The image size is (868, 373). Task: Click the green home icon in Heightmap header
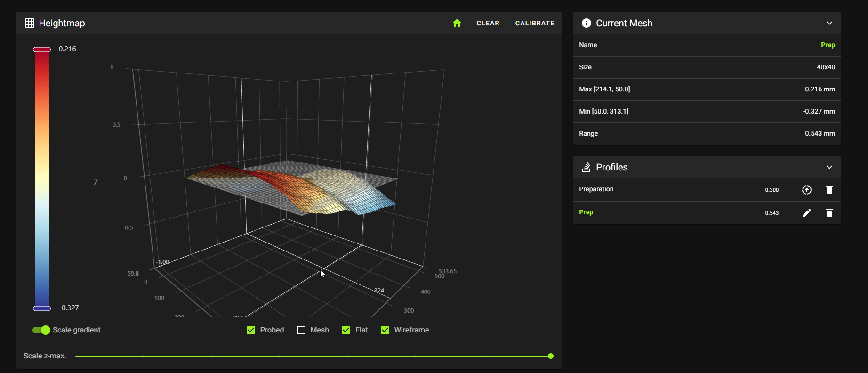457,23
